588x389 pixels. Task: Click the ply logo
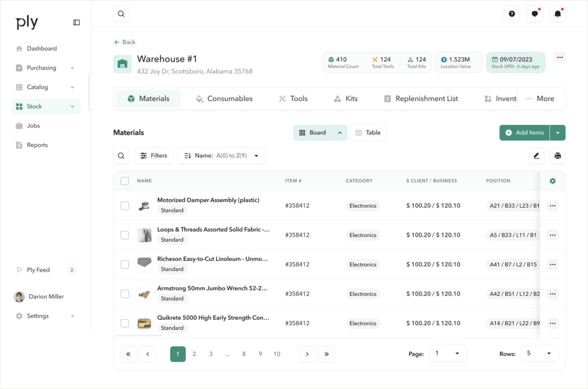[27, 22]
